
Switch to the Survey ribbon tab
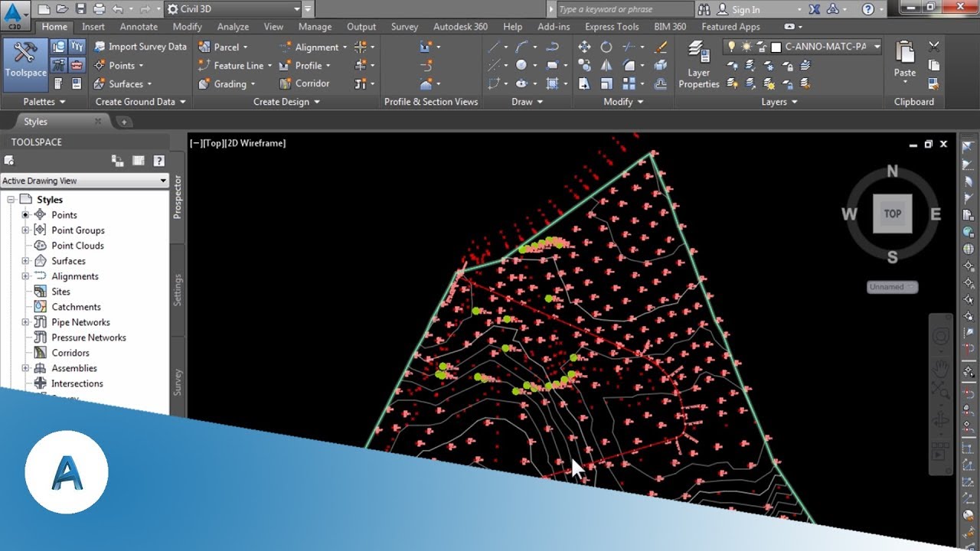tap(404, 27)
